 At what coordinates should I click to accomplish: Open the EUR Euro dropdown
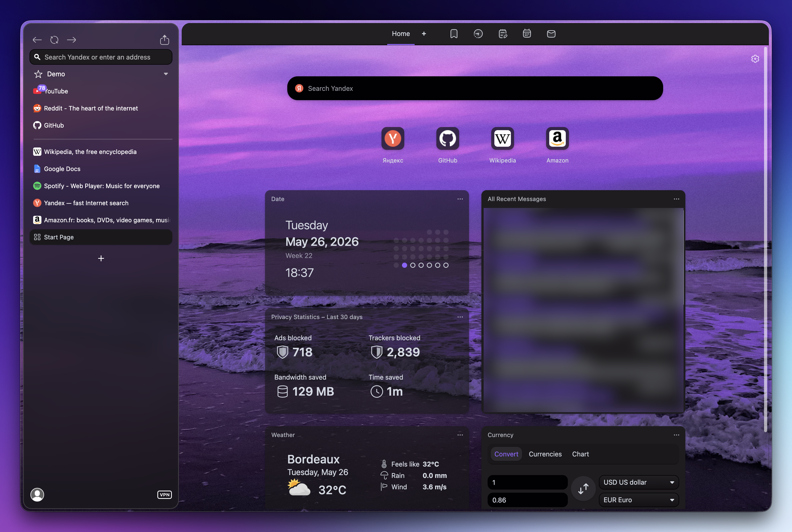click(639, 500)
